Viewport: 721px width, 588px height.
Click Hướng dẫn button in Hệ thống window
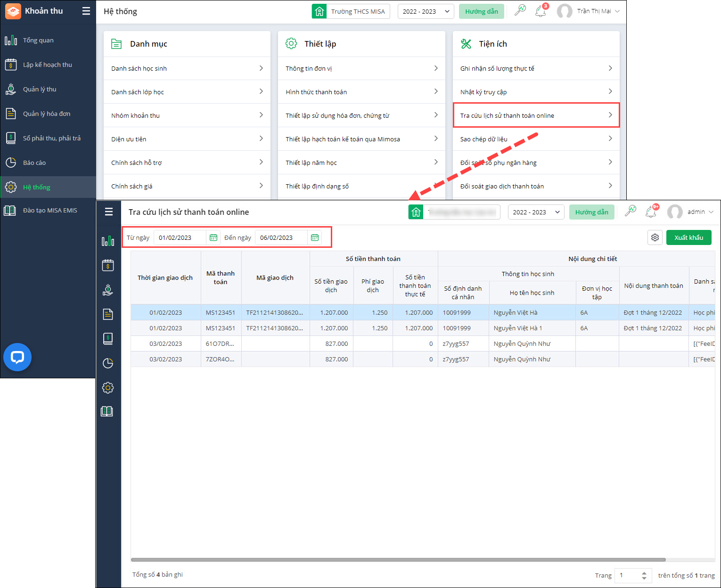[482, 11]
